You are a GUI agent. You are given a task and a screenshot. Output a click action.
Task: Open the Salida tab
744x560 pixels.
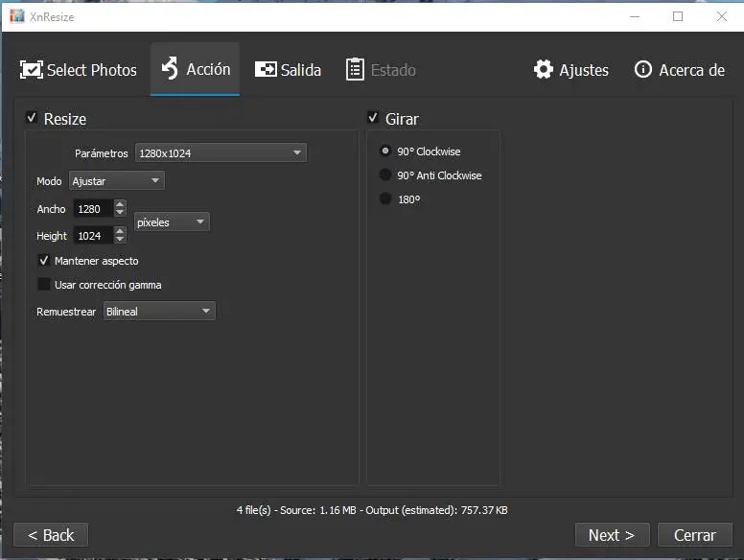(288, 70)
